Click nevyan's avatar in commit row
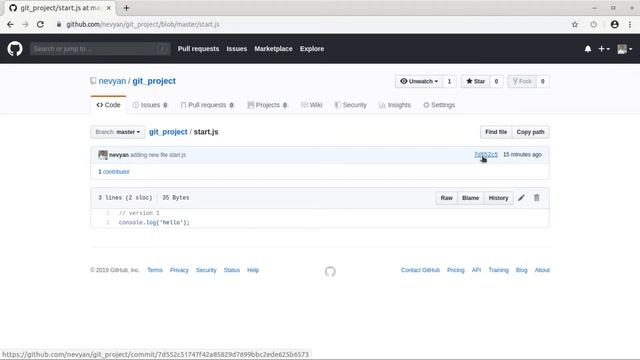The height and width of the screenshot is (360, 640). click(x=103, y=155)
